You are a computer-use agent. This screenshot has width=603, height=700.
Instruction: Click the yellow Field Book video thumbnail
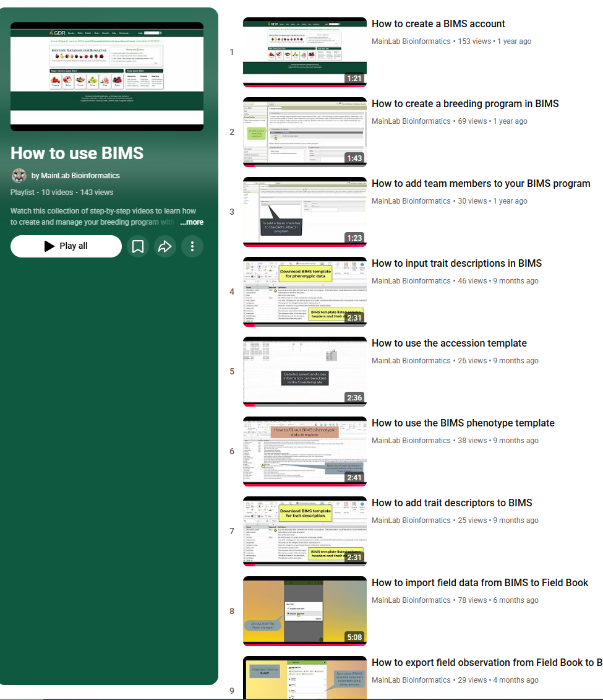tap(304, 610)
